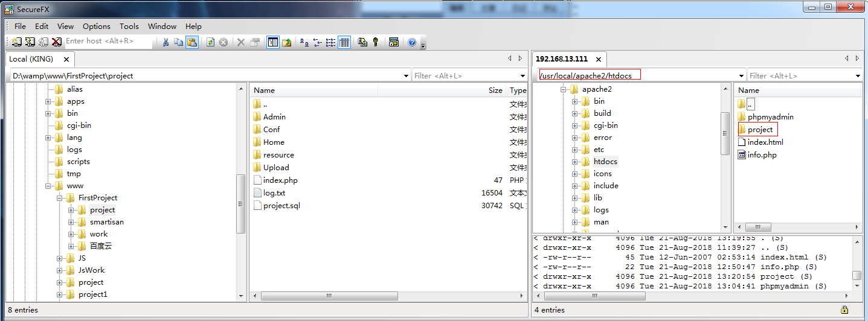Screen dimensions: 868x321
Task: Click the Disconnect icon with red X
Action: click(x=57, y=42)
